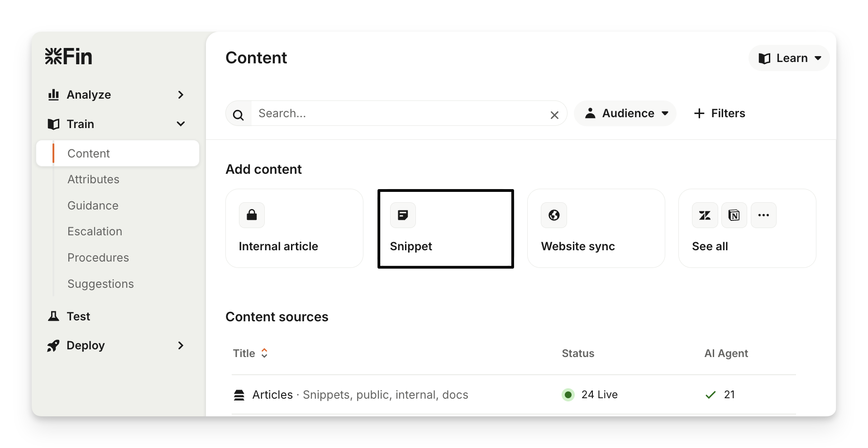
Task: Open the Learn dropdown menu
Action: pos(789,58)
